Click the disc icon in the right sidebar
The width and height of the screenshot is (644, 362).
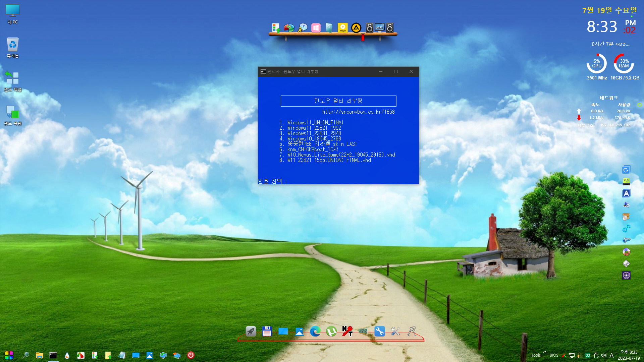coord(626,252)
